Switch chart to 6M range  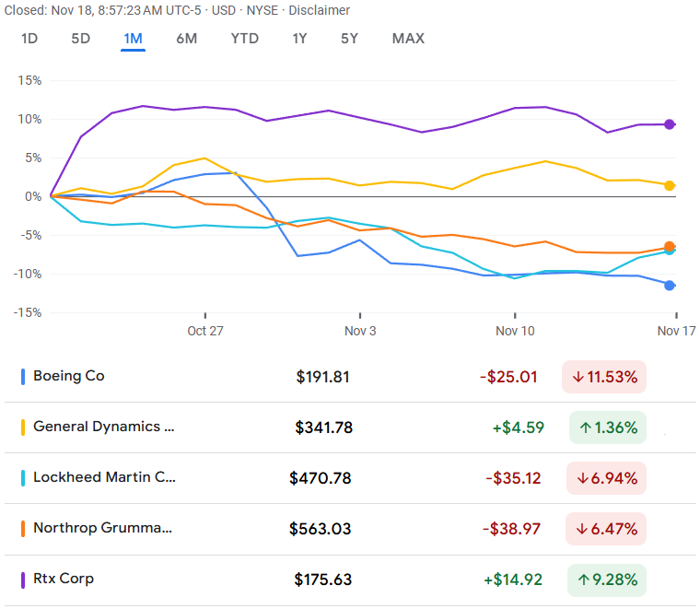[187, 39]
